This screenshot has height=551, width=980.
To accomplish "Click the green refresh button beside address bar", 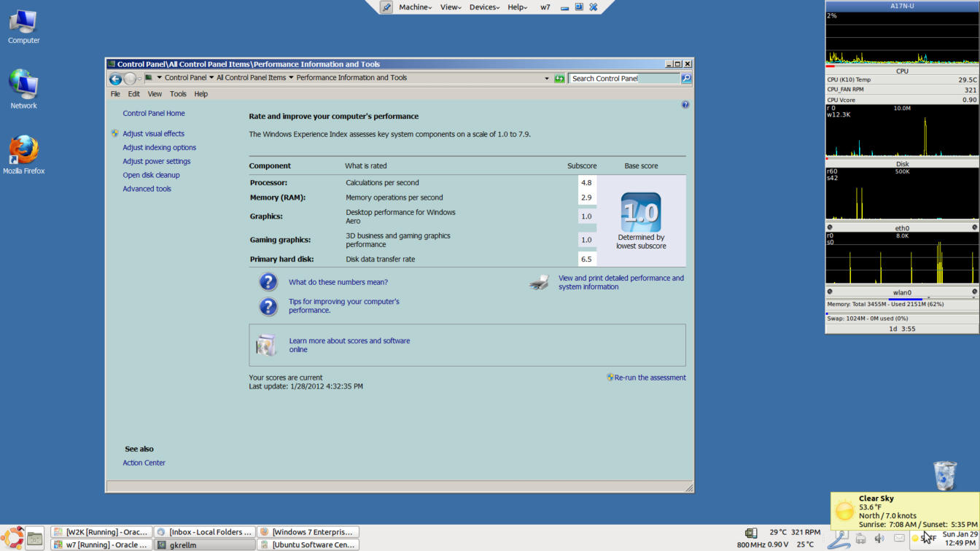I will click(x=559, y=78).
